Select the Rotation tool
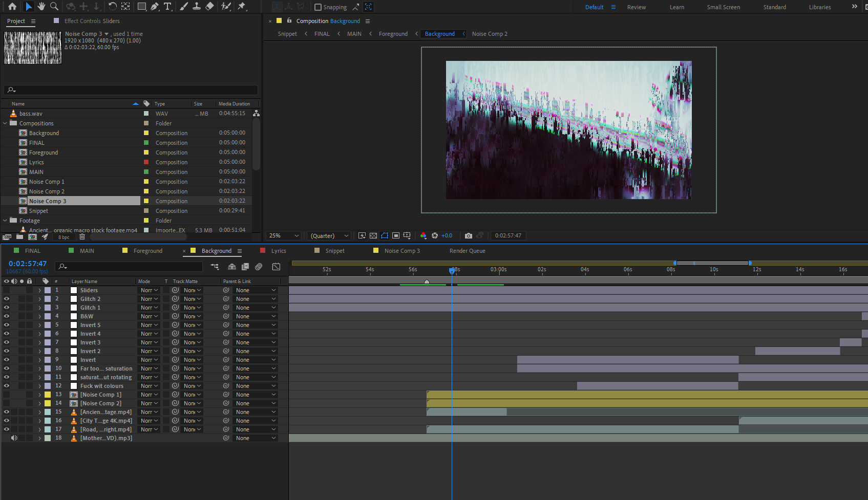Image resolution: width=868 pixels, height=500 pixels. point(113,7)
